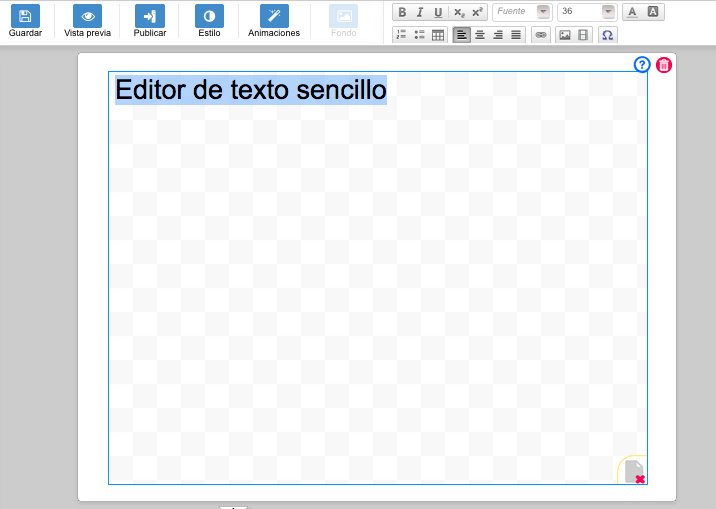Click the Guardar save icon
716x509 pixels.
[x=25, y=16]
